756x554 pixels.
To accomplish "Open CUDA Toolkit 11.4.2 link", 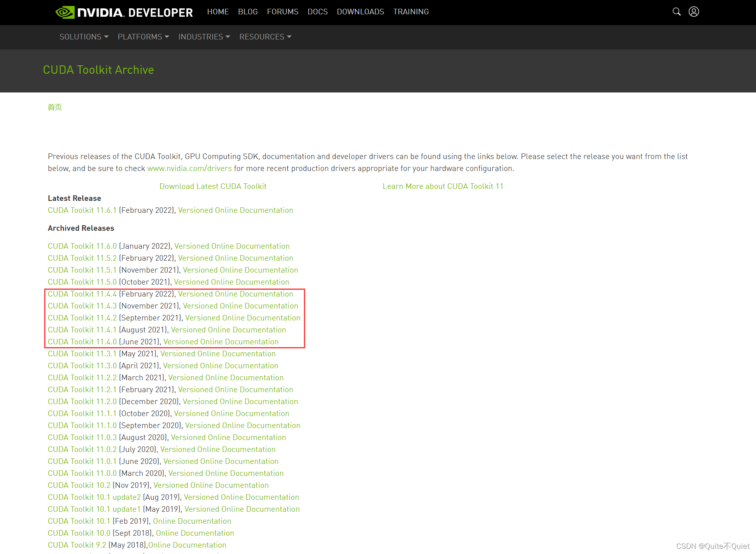I will (x=82, y=318).
